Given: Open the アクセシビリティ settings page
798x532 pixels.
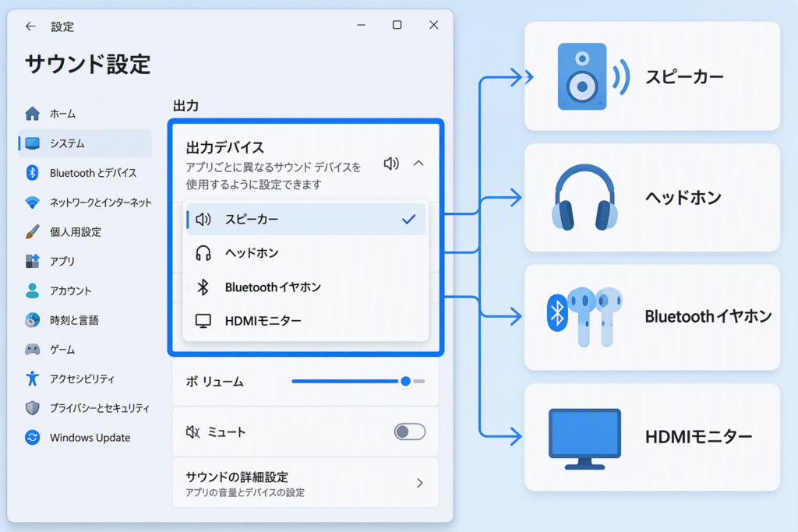Looking at the screenshot, I should pos(85,379).
